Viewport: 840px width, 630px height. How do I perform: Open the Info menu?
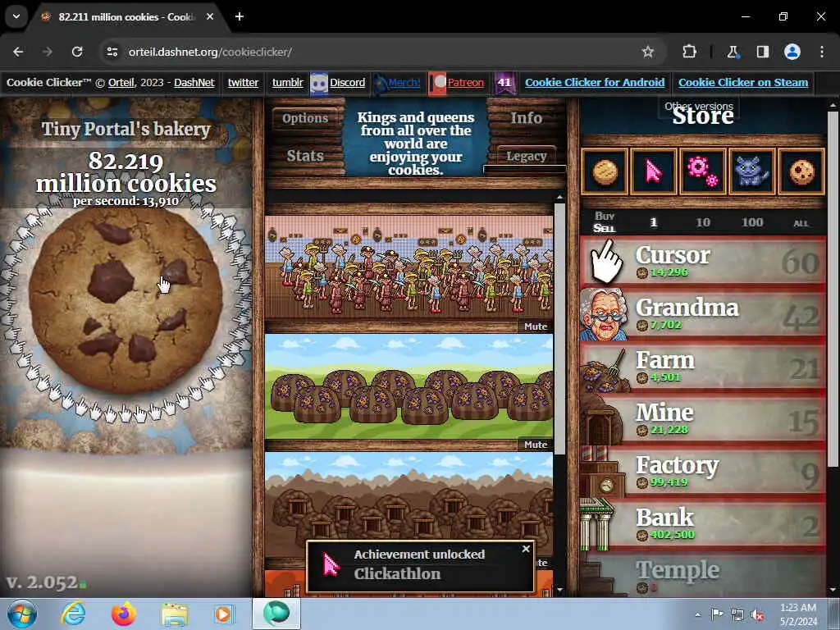526,118
